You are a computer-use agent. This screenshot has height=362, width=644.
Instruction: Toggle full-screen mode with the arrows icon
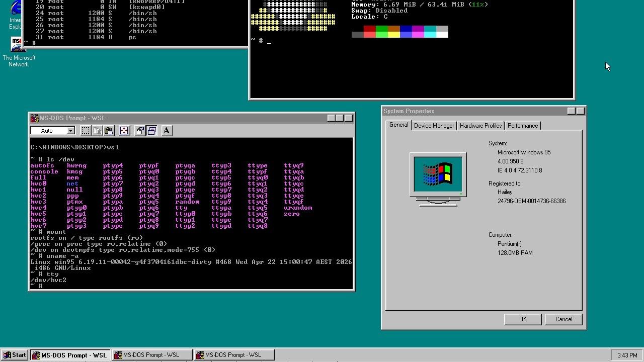coord(124,131)
